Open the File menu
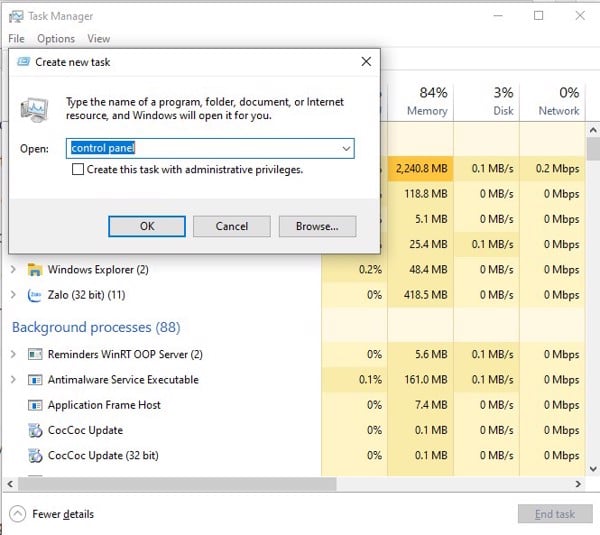Viewport: 600px width, 535px height. coord(16,39)
